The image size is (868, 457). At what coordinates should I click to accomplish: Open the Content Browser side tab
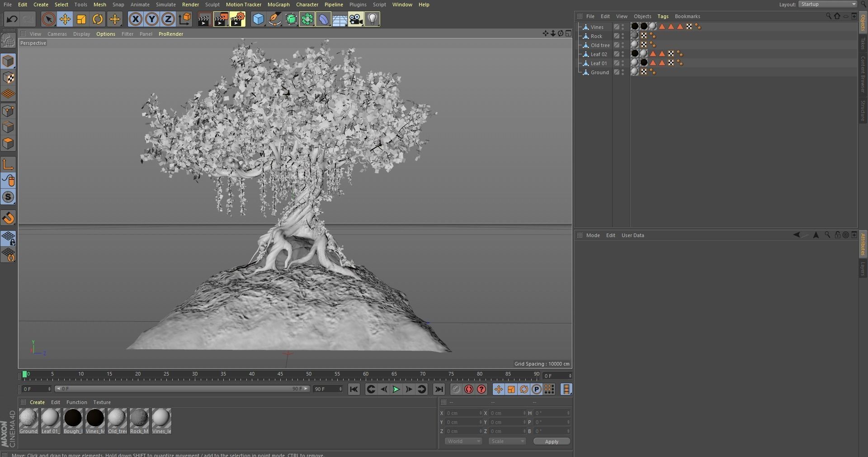[863, 74]
